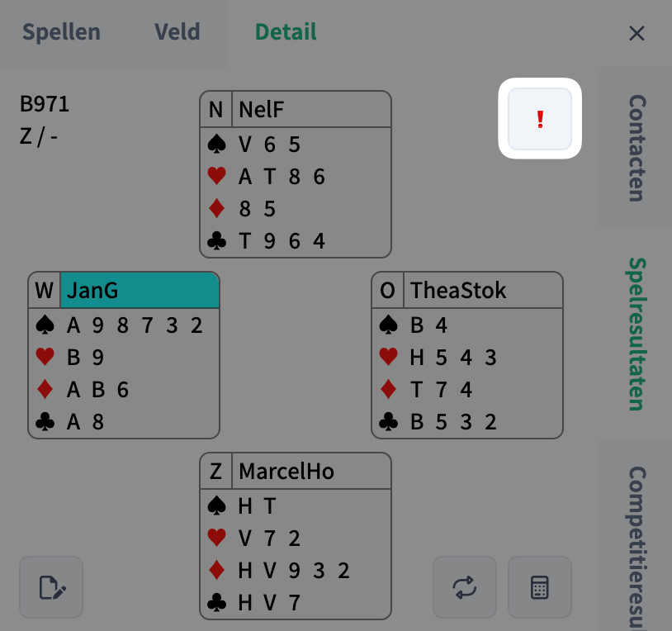Screen dimensions: 672x631
Task: Select player name NelF in the north seat
Action: [x=258, y=108]
